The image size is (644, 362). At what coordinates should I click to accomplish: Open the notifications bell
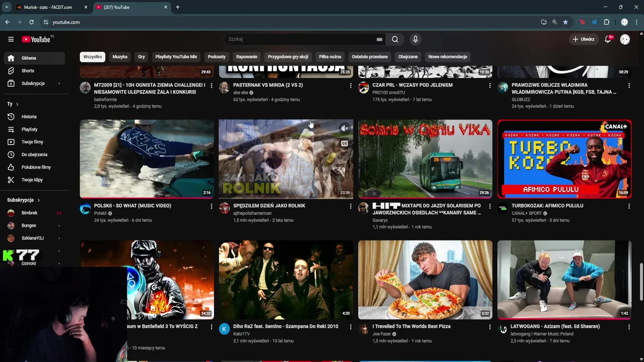point(608,39)
